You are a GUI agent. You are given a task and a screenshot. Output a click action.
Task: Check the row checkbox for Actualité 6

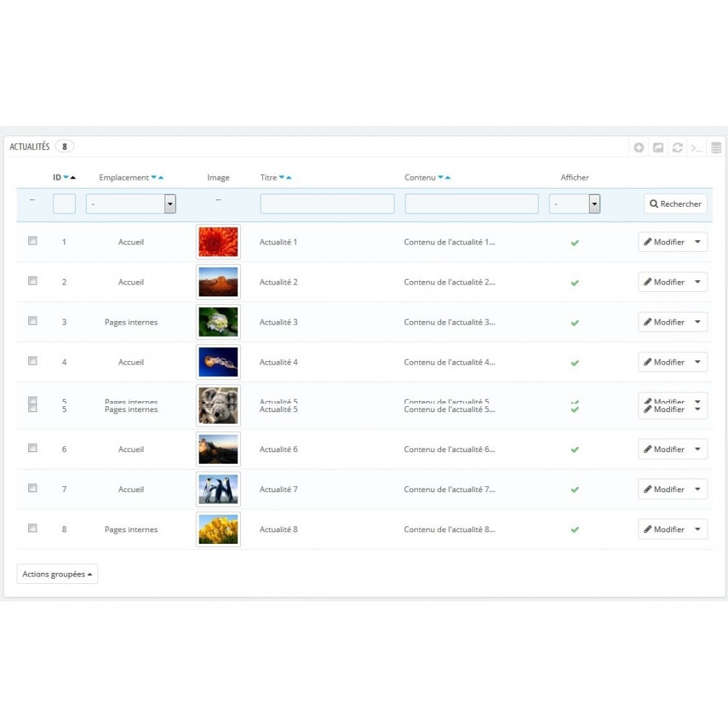(x=33, y=448)
